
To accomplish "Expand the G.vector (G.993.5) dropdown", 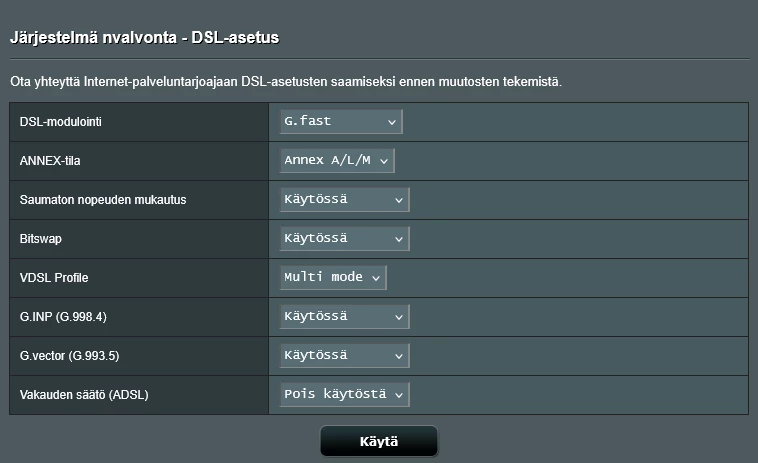I will (x=344, y=355).
